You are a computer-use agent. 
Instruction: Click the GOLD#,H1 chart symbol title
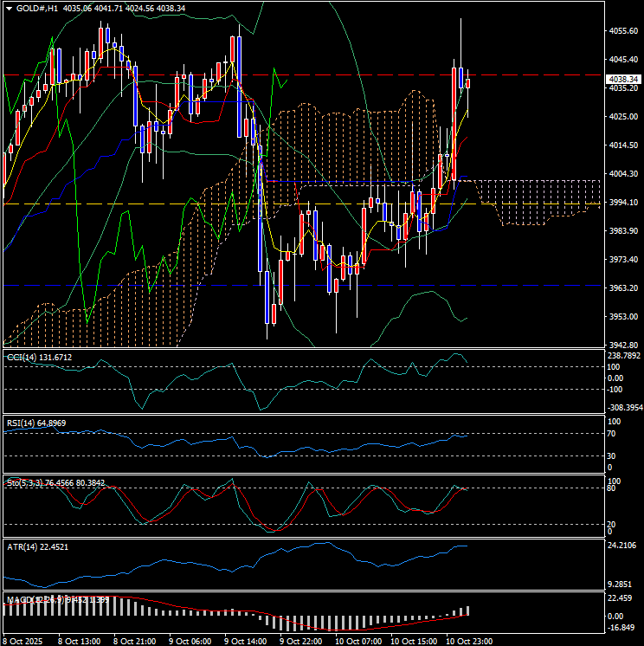tap(37, 8)
